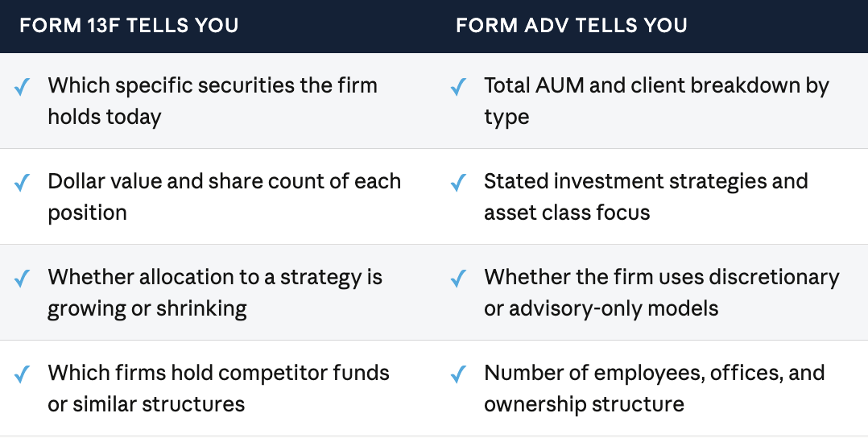This screenshot has height=438, width=868.
Task: Click checkmark beside 'Whether allocation to a strategy'
Action: 22,278
